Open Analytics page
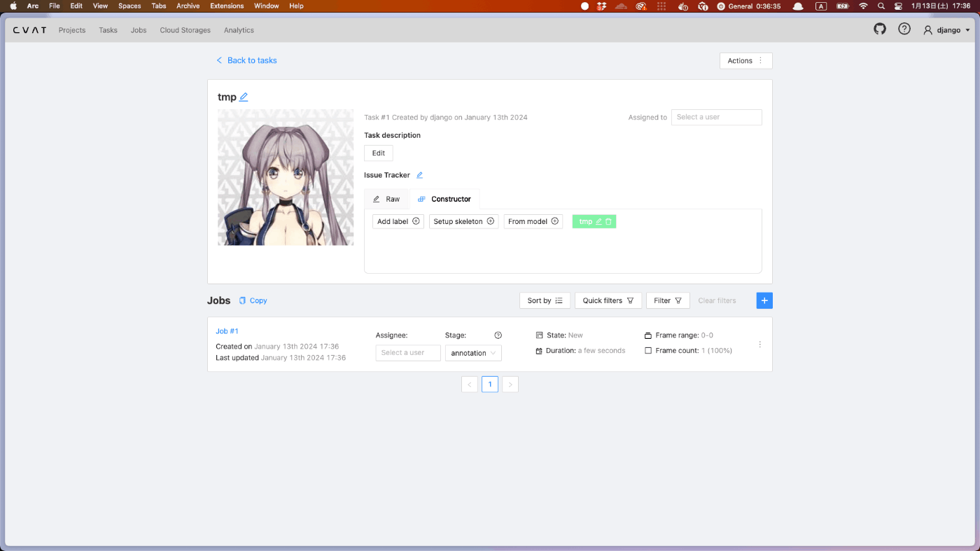The height and width of the screenshot is (551, 980). (239, 30)
